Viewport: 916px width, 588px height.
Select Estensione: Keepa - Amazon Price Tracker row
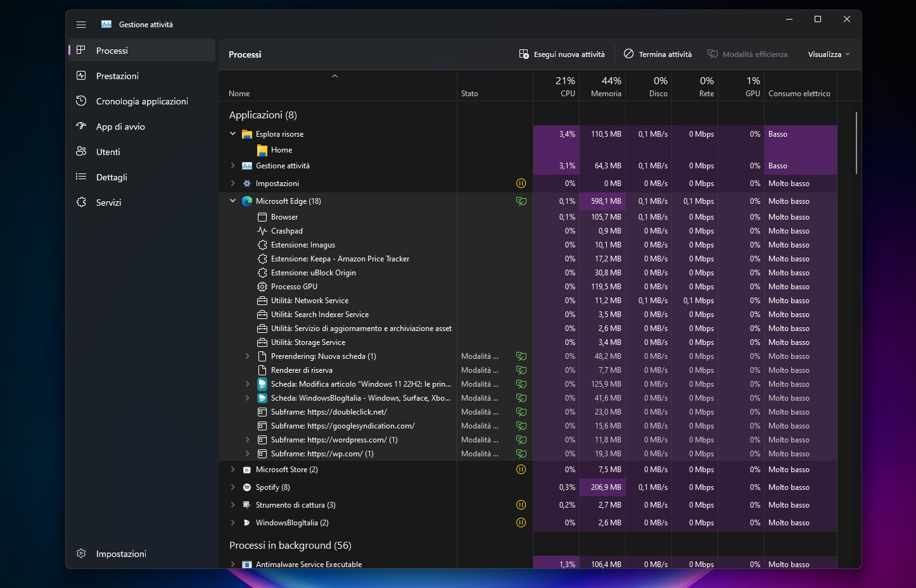coord(528,259)
